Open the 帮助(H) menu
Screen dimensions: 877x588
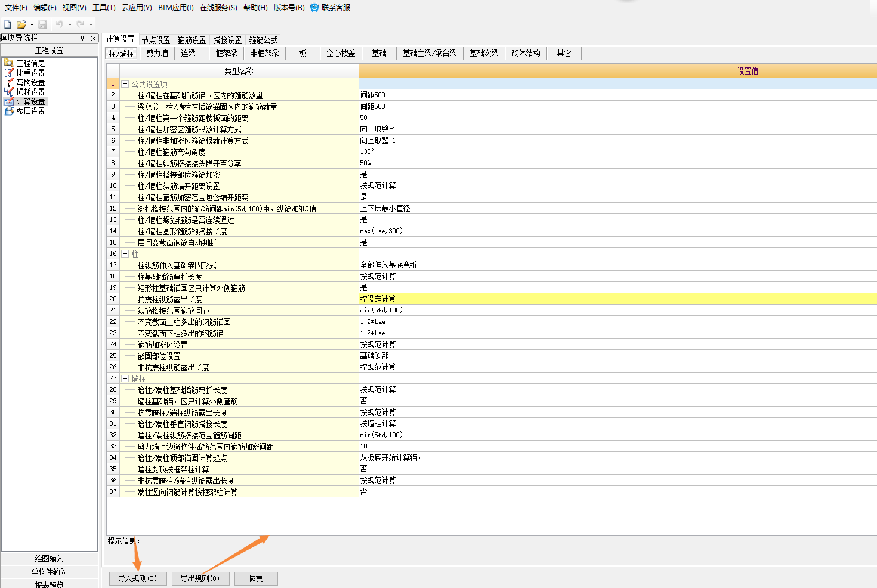tap(255, 8)
